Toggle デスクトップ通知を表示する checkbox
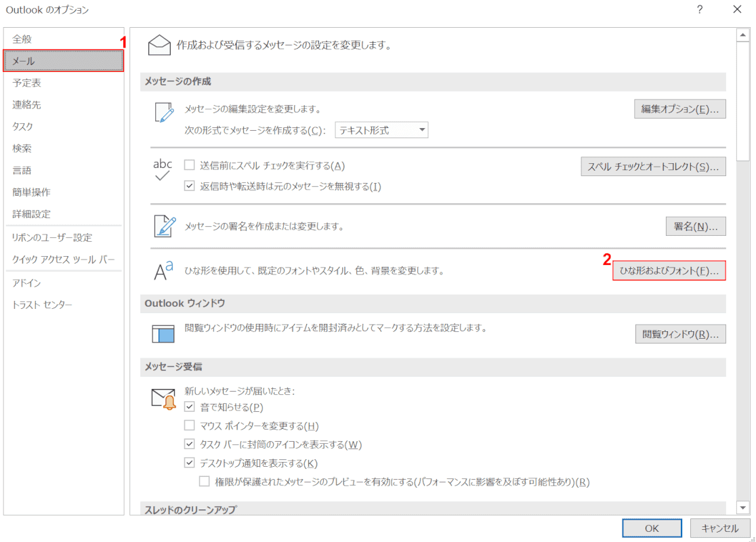756x542 pixels. 190,463
